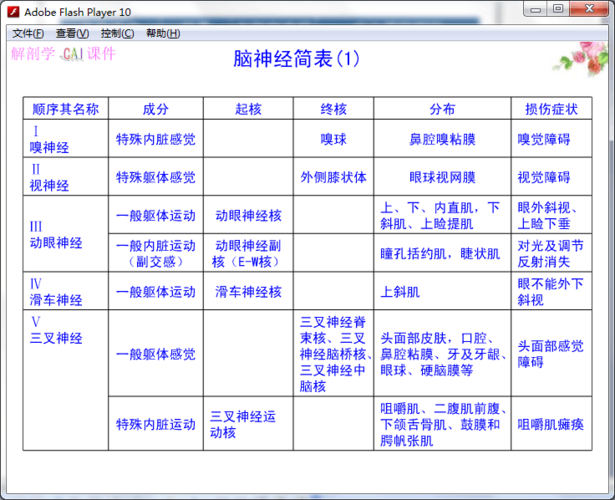
Task: Click the 咀嚼肌瘫痪 table cell
Action: point(551,424)
